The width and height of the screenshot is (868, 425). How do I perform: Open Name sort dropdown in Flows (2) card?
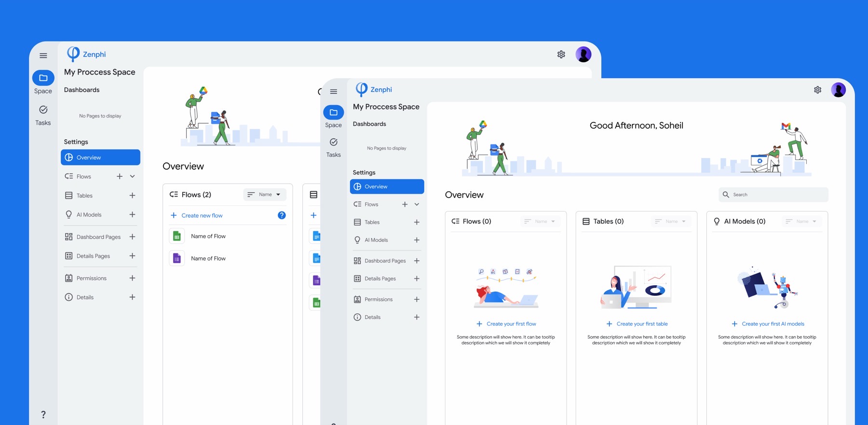tap(264, 195)
